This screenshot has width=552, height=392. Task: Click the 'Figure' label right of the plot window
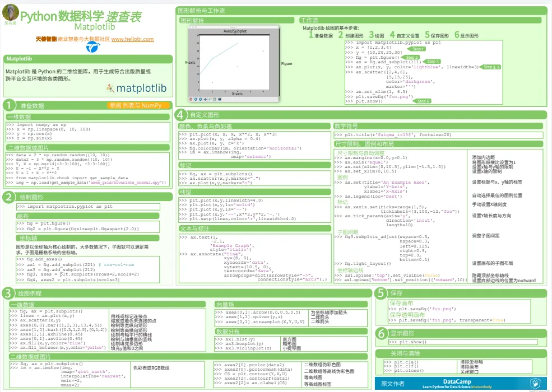(x=286, y=64)
